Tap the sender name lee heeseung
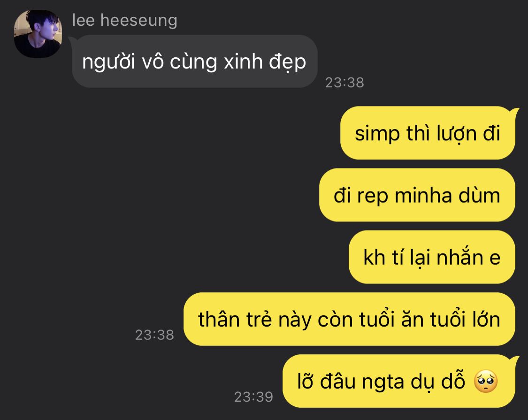Viewport: 528px width, 420px height. point(124,20)
